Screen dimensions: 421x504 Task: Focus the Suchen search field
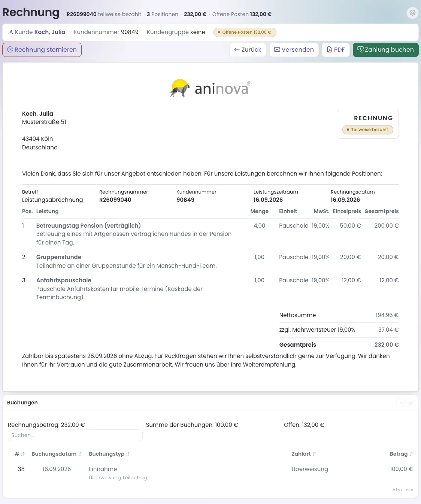[75, 435]
